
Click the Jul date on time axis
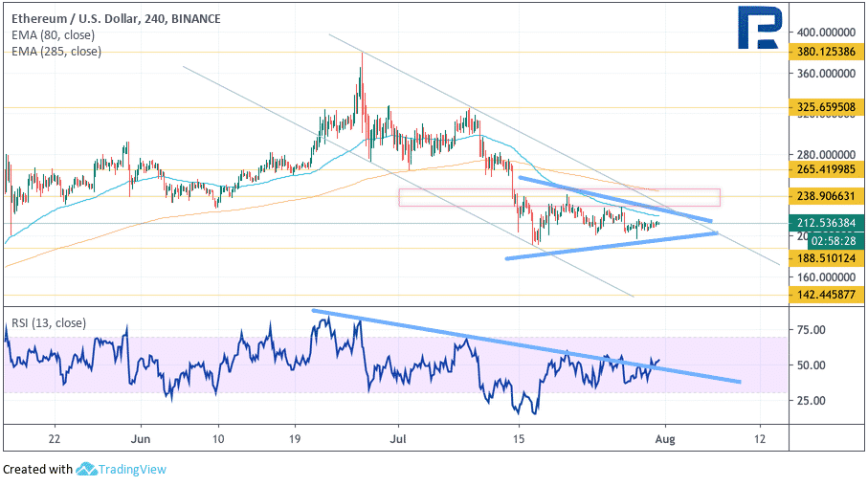click(x=398, y=439)
